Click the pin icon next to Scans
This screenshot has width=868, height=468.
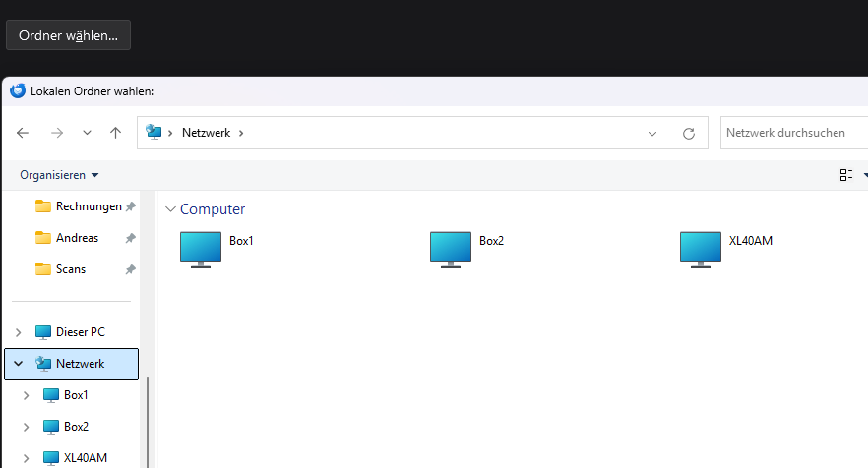pos(130,270)
